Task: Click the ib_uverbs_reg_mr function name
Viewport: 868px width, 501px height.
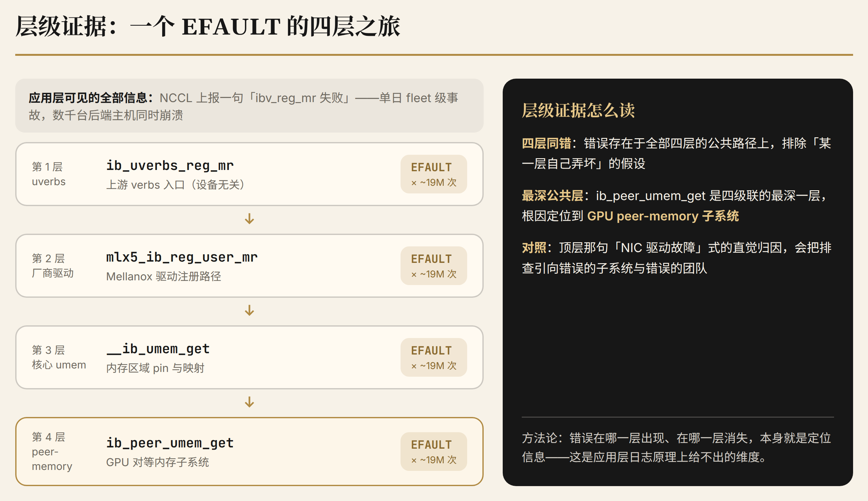Action: (x=170, y=166)
